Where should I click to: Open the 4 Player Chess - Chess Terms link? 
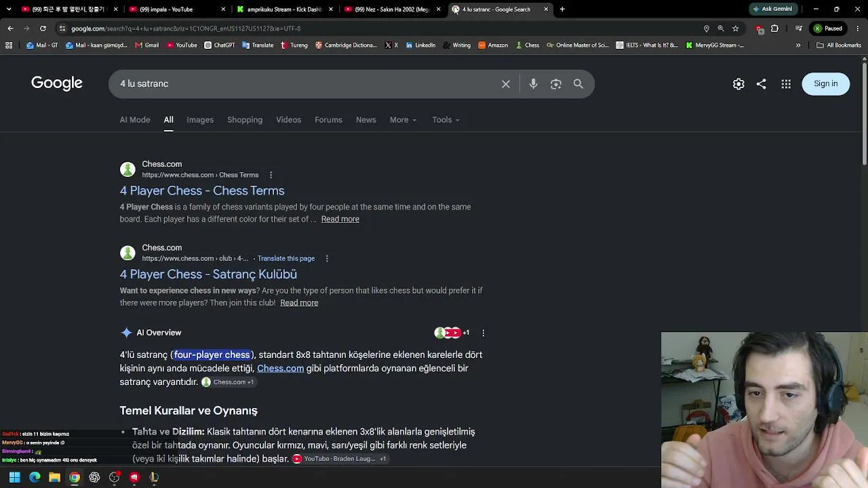tap(202, 191)
